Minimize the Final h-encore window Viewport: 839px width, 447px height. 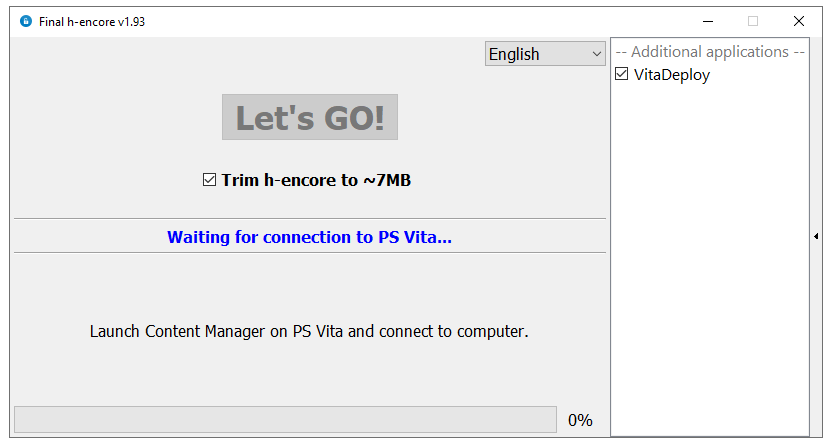coord(708,21)
